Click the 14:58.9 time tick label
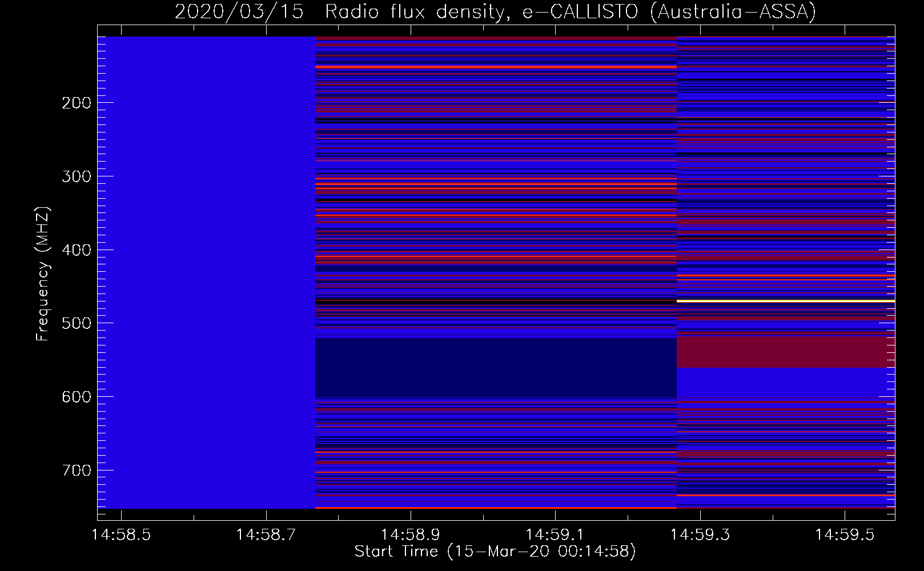 410,535
